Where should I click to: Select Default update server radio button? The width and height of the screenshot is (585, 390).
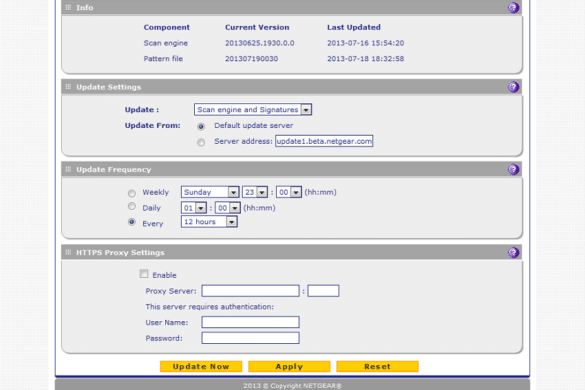(201, 127)
